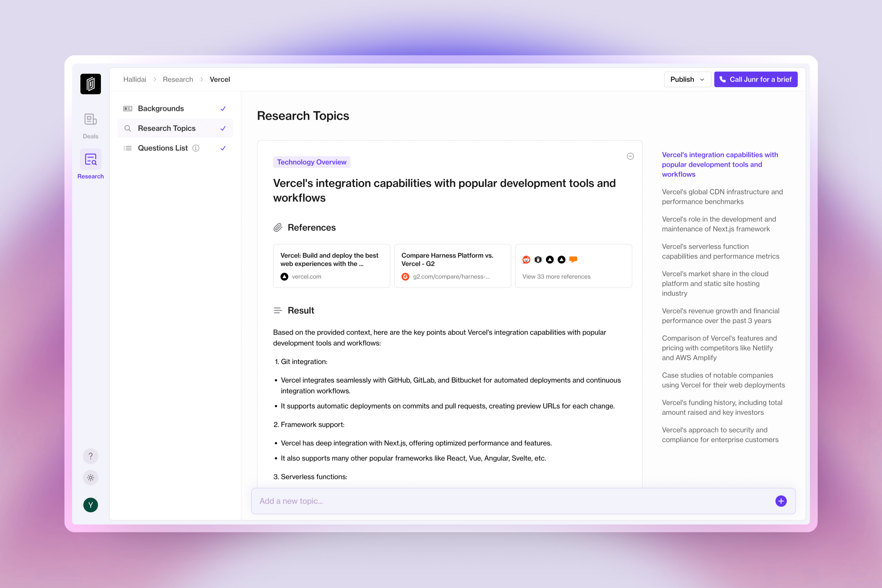This screenshot has width=882, height=588.
Task: Click the References paperclip icon
Action: pyautogui.click(x=278, y=228)
